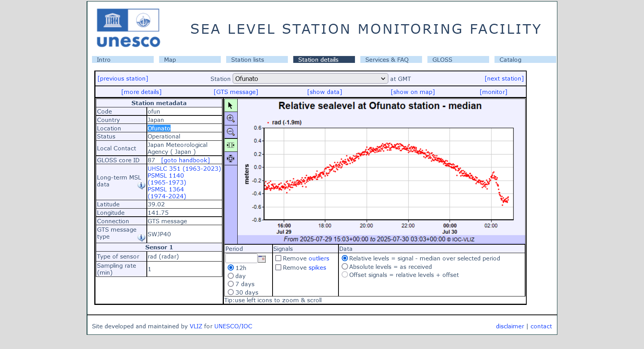Click the UNESCO logo
Viewport: 644px width, 349px height.
128,28
